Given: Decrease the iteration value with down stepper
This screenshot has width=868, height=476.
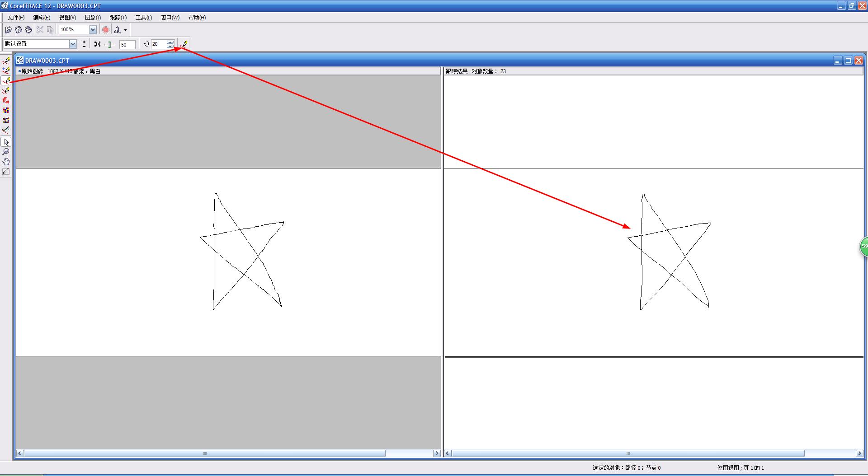Looking at the screenshot, I should 170,46.
